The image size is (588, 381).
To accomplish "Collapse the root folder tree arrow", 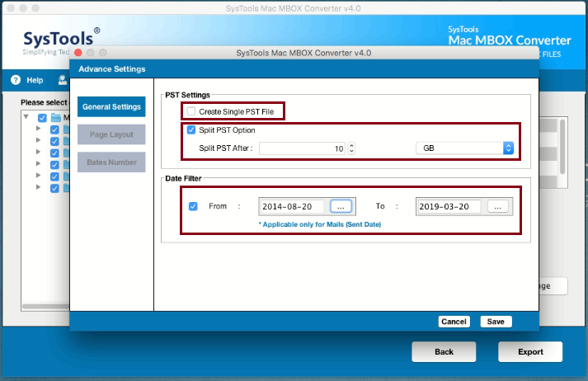I will pyautogui.click(x=26, y=117).
